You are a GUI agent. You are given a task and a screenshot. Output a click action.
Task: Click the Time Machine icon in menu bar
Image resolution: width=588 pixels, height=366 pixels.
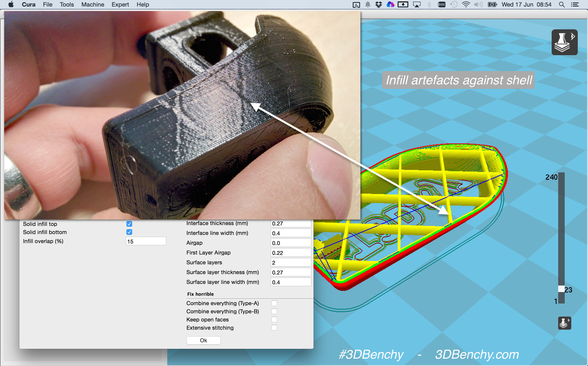(x=454, y=5)
